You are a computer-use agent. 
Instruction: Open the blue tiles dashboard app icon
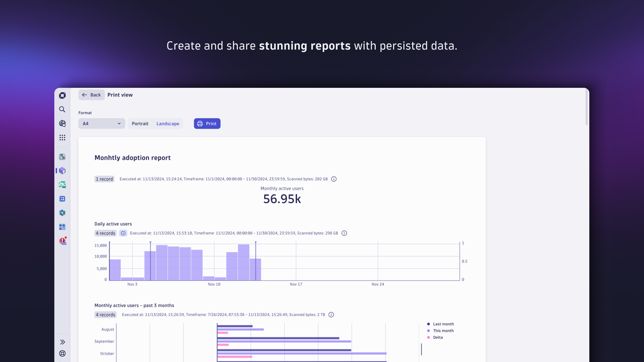pos(62,227)
